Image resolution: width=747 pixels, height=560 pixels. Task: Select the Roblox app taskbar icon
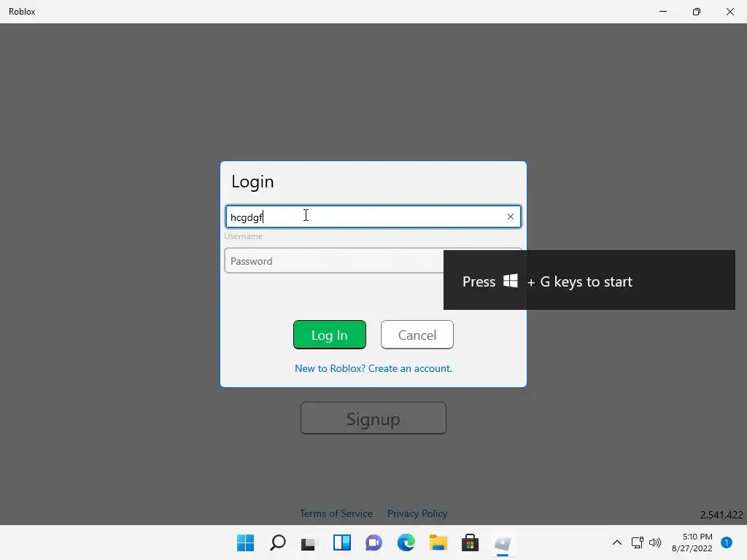coord(503,542)
